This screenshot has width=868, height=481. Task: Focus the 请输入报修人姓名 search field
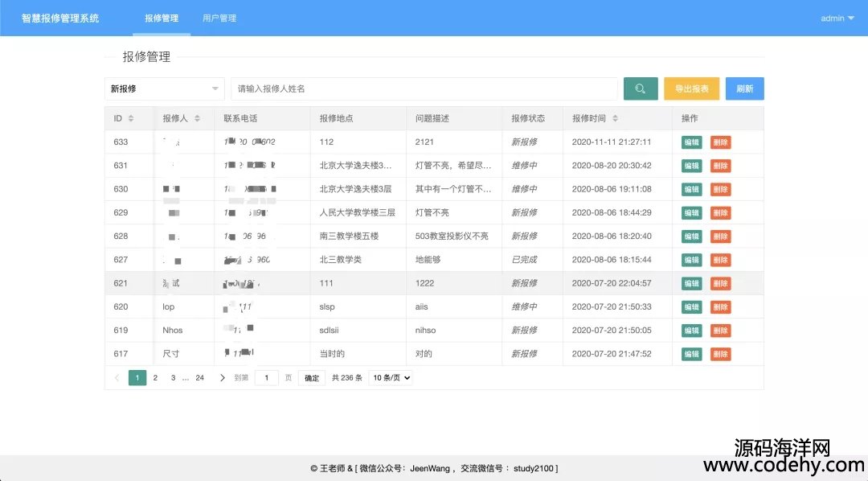424,88
